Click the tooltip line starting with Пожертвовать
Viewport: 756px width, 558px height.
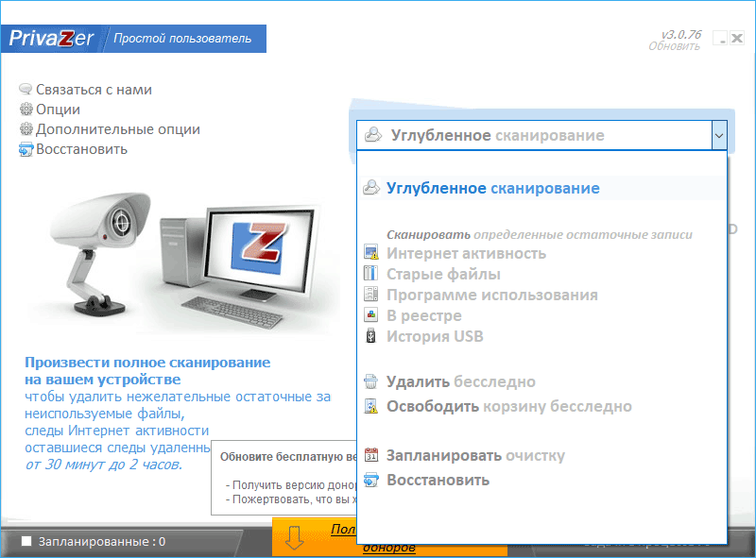coord(291,499)
